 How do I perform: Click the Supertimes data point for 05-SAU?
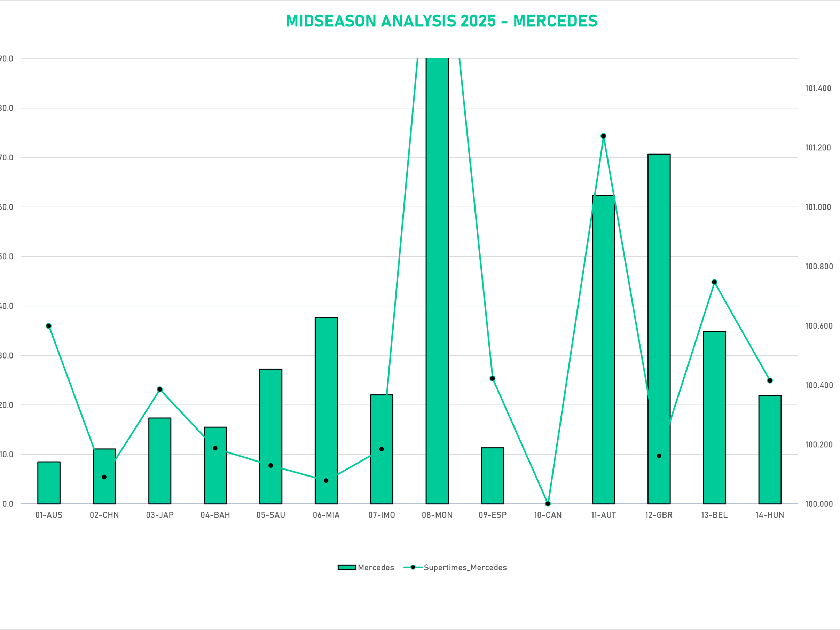point(271,466)
